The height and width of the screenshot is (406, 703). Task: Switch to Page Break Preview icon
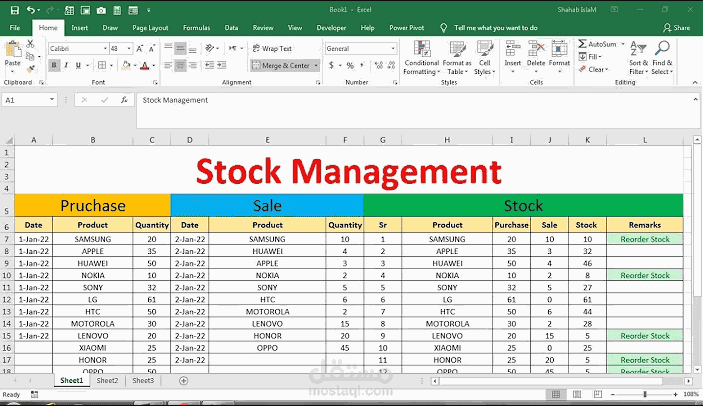pyautogui.click(x=598, y=394)
